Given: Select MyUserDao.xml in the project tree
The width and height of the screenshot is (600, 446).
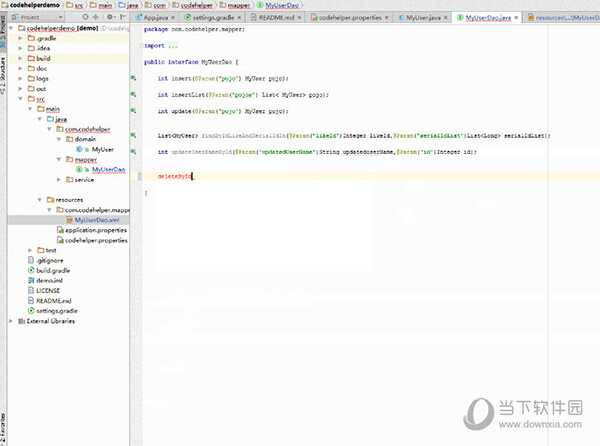Looking at the screenshot, I should coord(96,219).
